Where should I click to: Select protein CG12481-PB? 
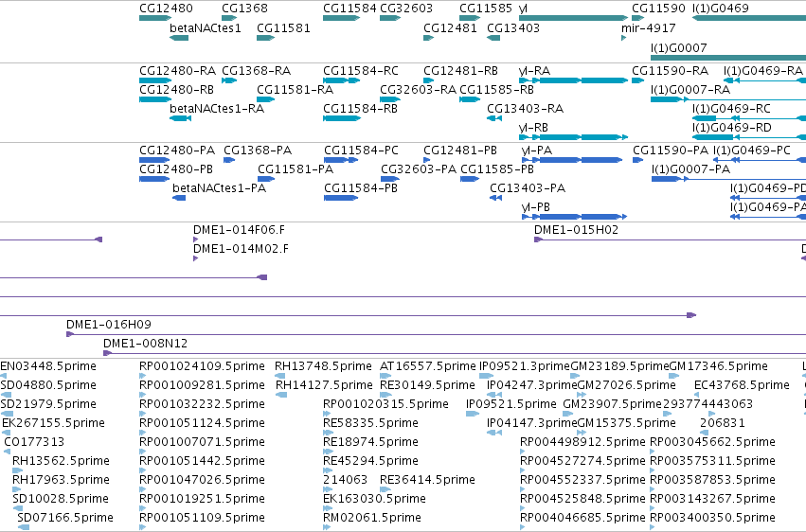coord(426,160)
